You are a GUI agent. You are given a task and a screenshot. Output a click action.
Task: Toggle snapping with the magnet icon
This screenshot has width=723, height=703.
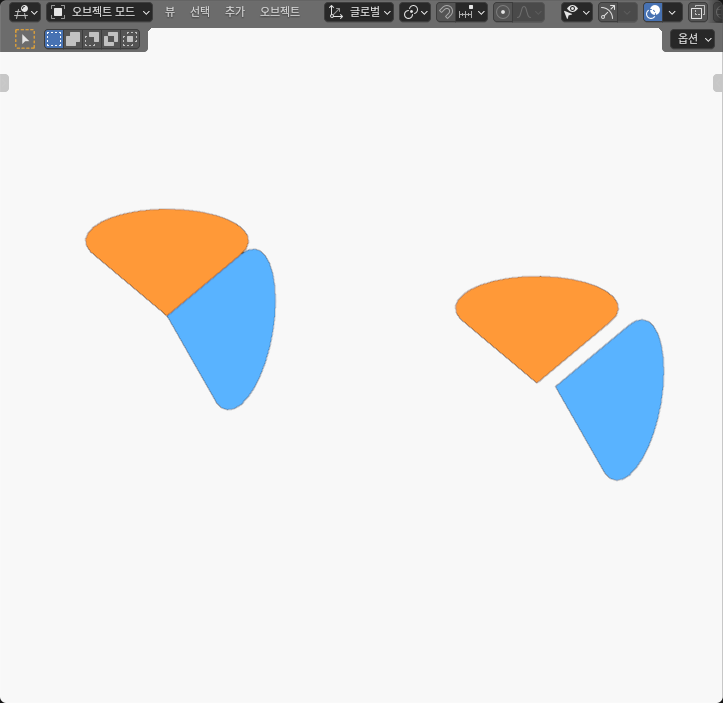point(446,12)
